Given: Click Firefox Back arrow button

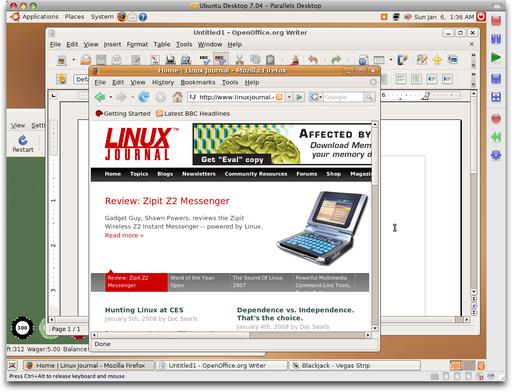Looking at the screenshot, I should (x=100, y=97).
